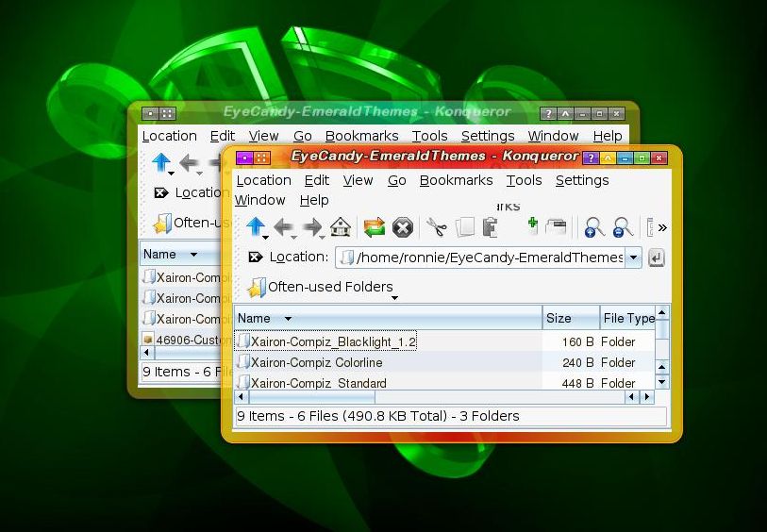Open the Up arrow history dropdown in front window
The width and height of the screenshot is (767, 532).
pos(266,238)
